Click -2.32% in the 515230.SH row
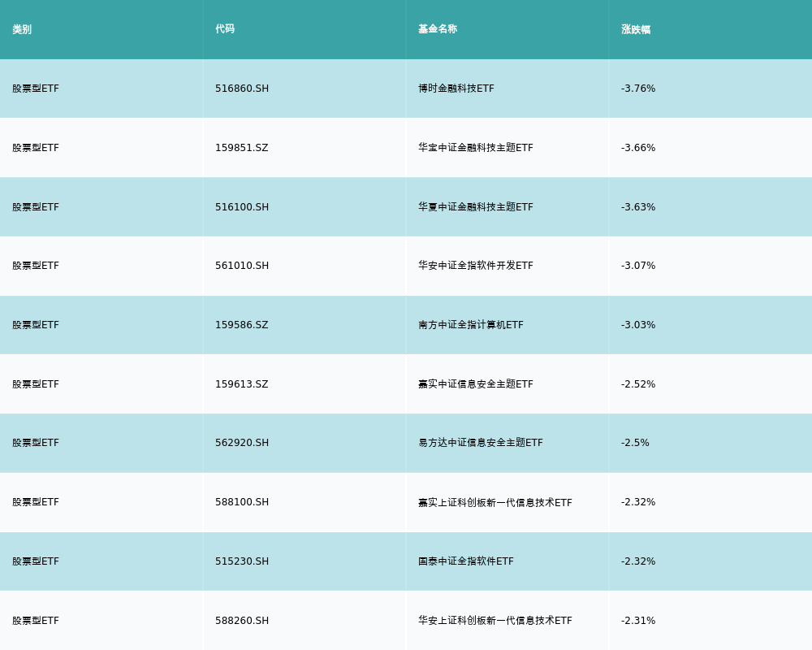 point(638,561)
